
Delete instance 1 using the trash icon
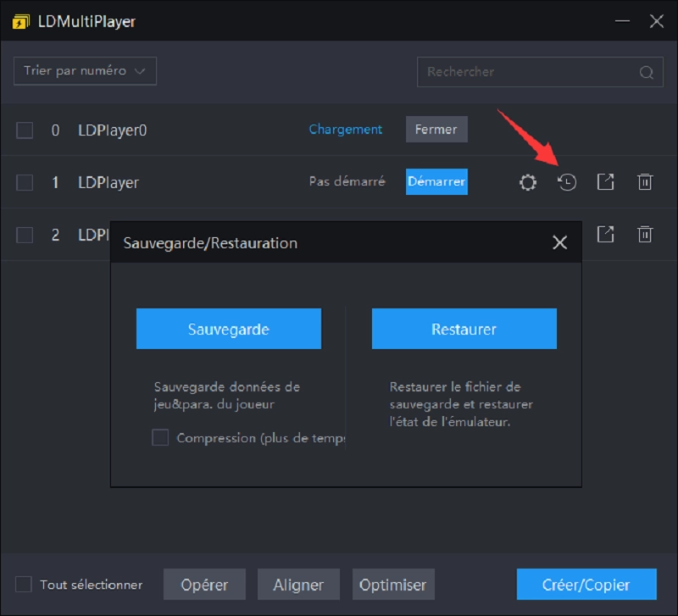[x=645, y=181]
